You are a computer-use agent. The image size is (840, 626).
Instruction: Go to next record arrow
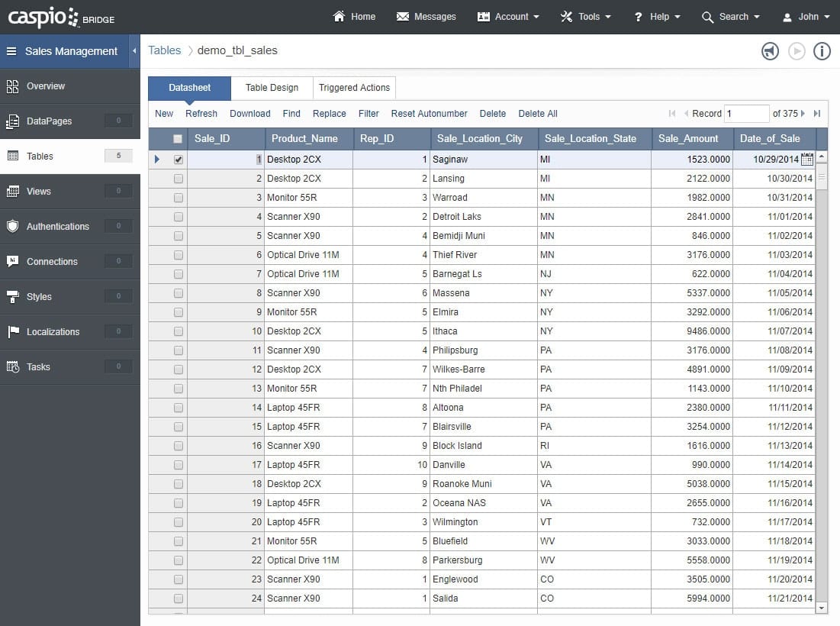(803, 114)
